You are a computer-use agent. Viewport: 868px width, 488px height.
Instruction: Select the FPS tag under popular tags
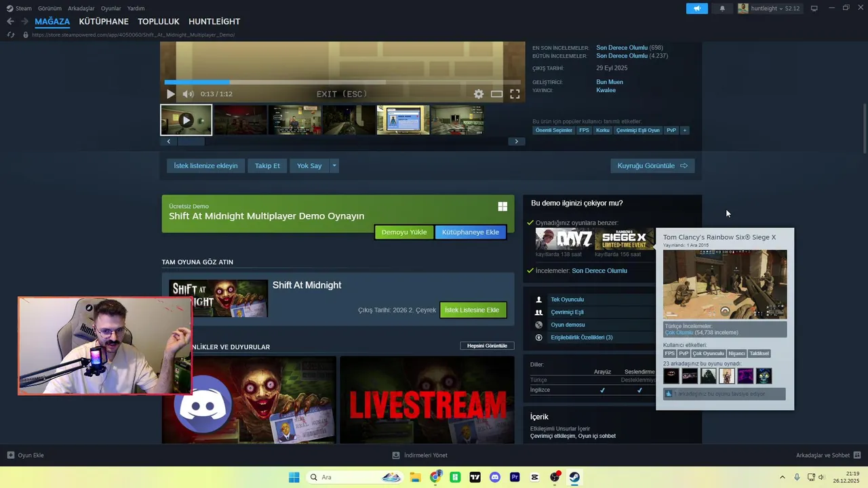coord(584,130)
